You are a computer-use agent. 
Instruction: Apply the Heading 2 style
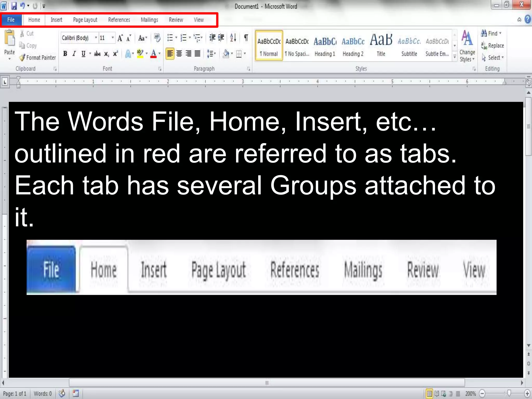coord(353,46)
